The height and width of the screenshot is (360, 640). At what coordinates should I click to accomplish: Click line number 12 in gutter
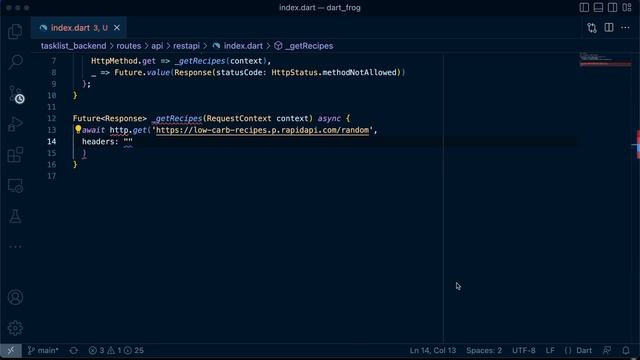[51, 118]
